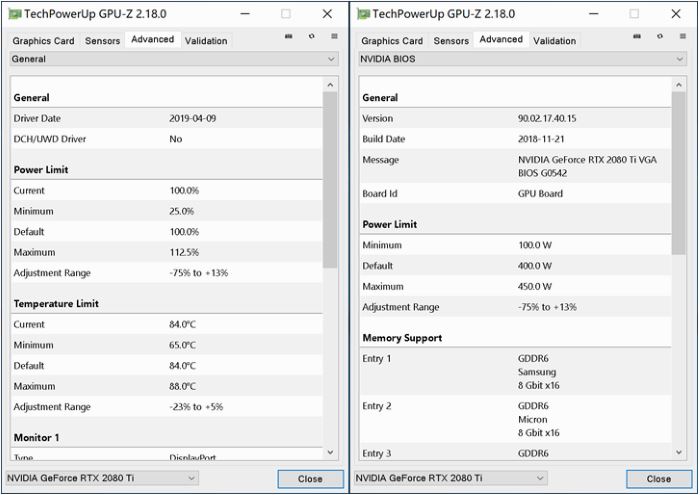Click the Memory Support section header
Image resolution: width=700 pixels, height=495 pixels.
(402, 338)
